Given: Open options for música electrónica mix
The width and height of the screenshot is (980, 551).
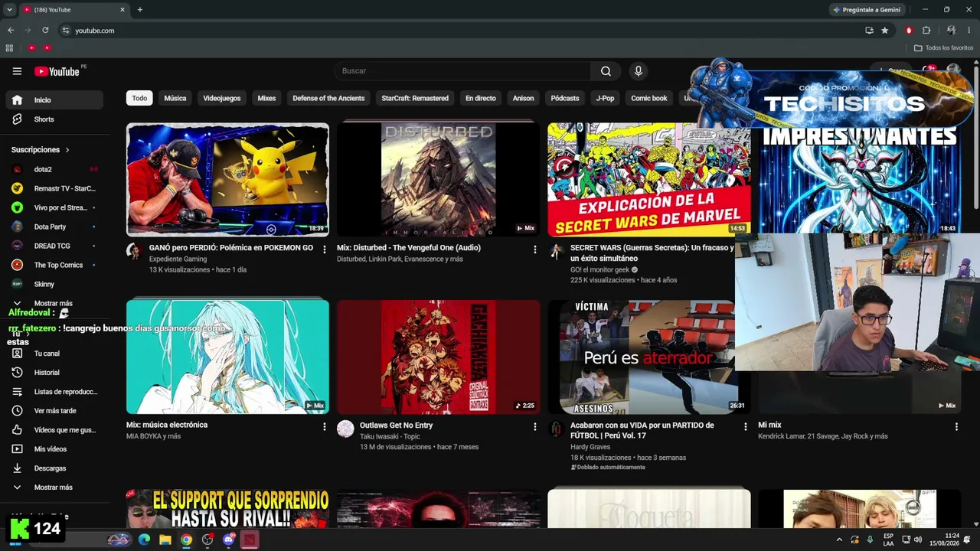Looking at the screenshot, I should [x=325, y=426].
